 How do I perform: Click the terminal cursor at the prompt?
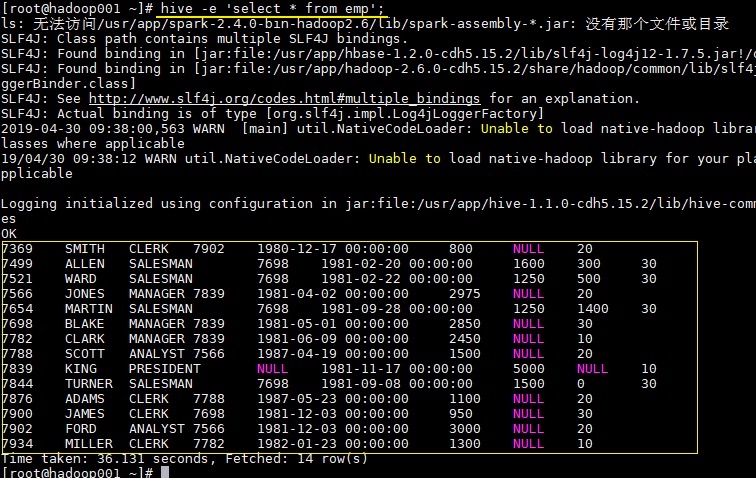165,473
